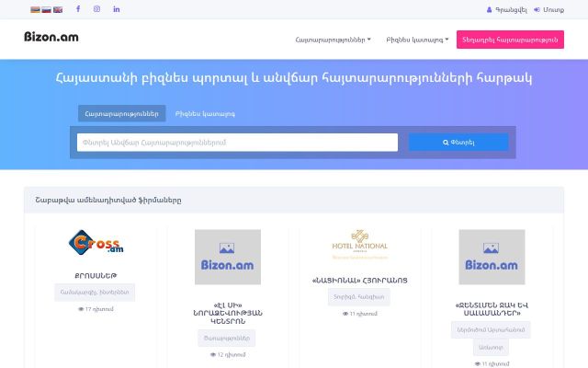Switch language via the Russian flag

(47, 10)
